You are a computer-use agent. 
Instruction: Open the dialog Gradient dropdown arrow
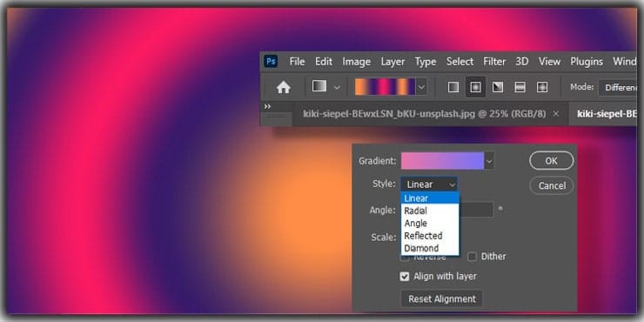489,161
